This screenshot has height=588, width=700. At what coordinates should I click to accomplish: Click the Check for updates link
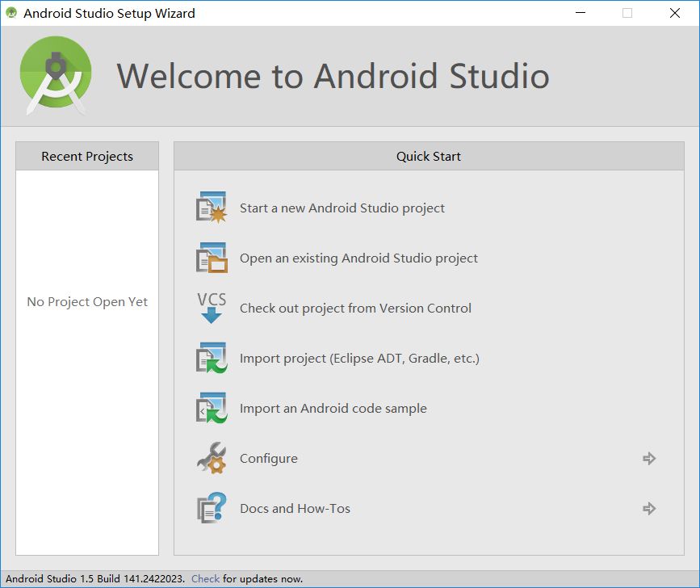pos(205,578)
